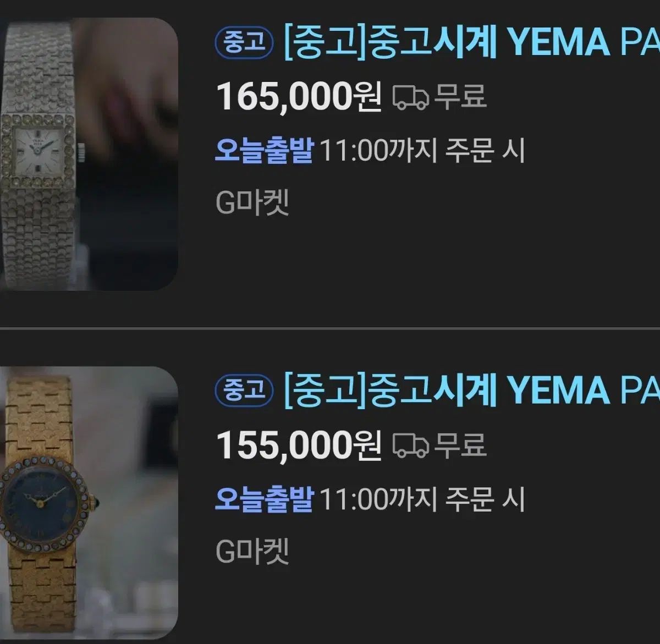The image size is (660, 644).
Task: Open the silver YEMA watch thumbnail
Action: [89, 154]
